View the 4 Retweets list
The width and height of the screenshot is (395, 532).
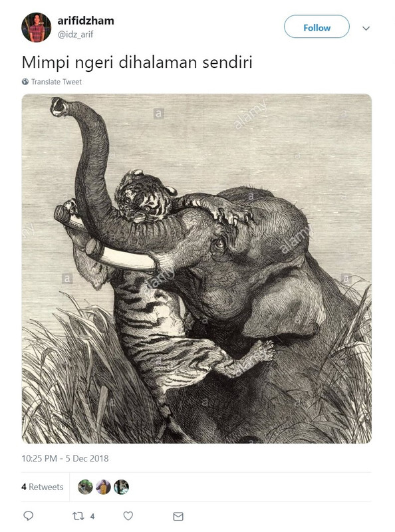point(43,487)
